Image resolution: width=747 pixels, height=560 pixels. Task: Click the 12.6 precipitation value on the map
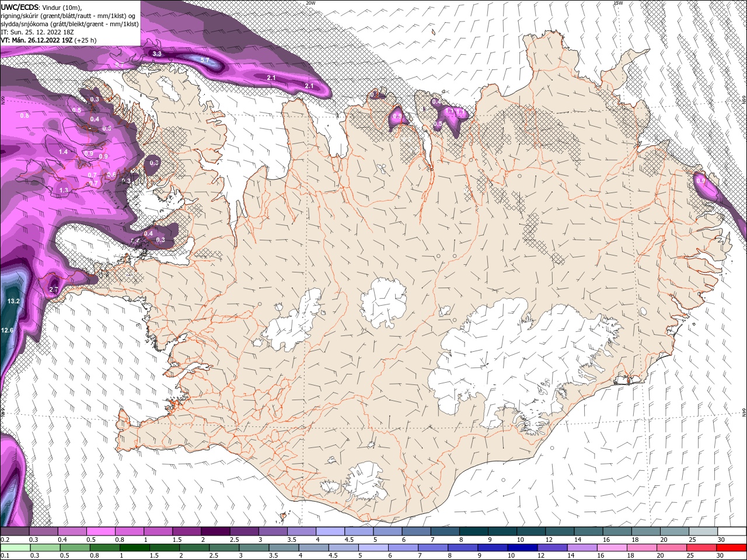[x=7, y=330]
